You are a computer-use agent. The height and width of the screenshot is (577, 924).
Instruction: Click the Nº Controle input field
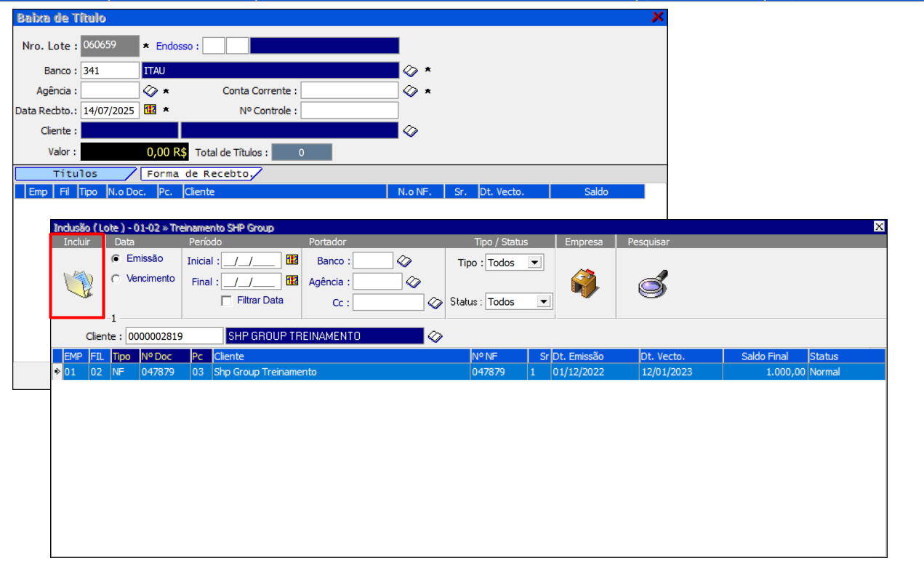pyautogui.click(x=350, y=111)
